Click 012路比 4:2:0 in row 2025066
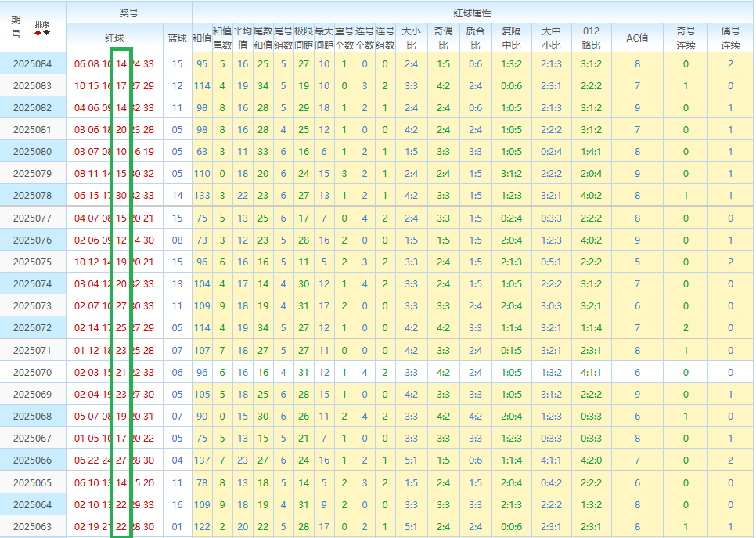Viewport: 756px width, 538px height. [x=591, y=460]
